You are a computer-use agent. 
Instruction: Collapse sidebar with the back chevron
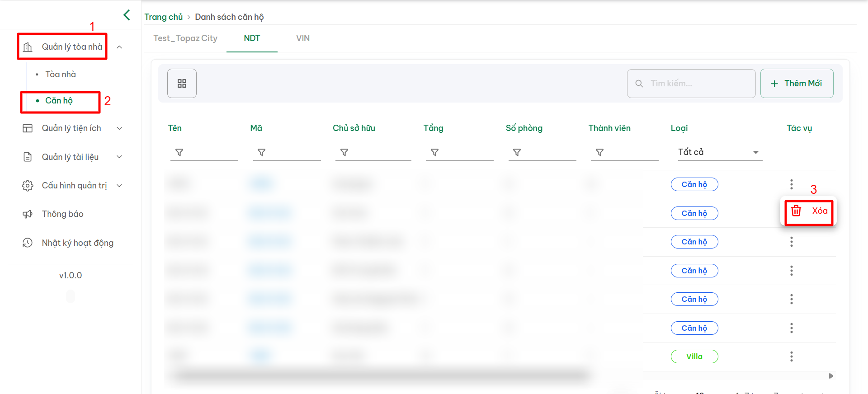click(127, 15)
